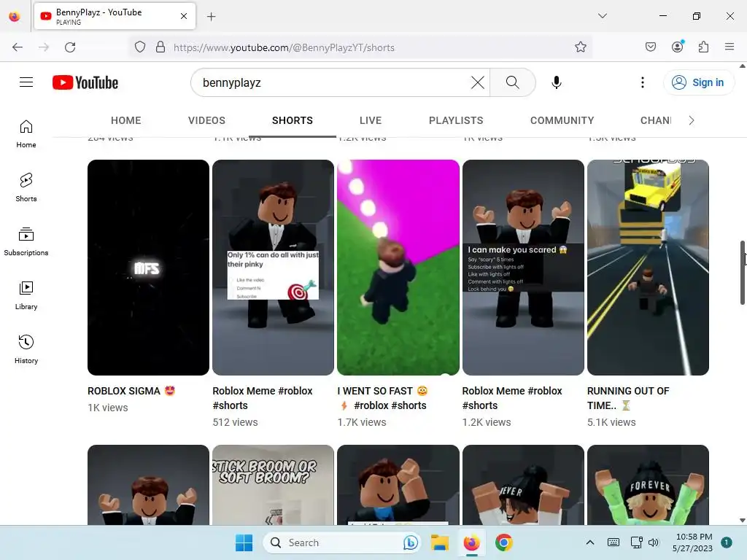
Task: Open Subscriptions in the left sidebar
Action: pos(26,242)
